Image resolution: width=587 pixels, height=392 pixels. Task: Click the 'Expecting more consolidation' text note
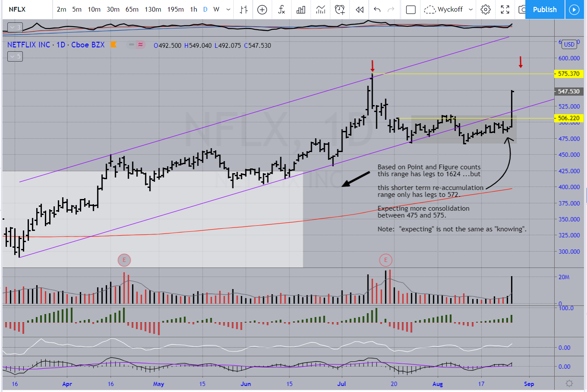click(x=424, y=212)
